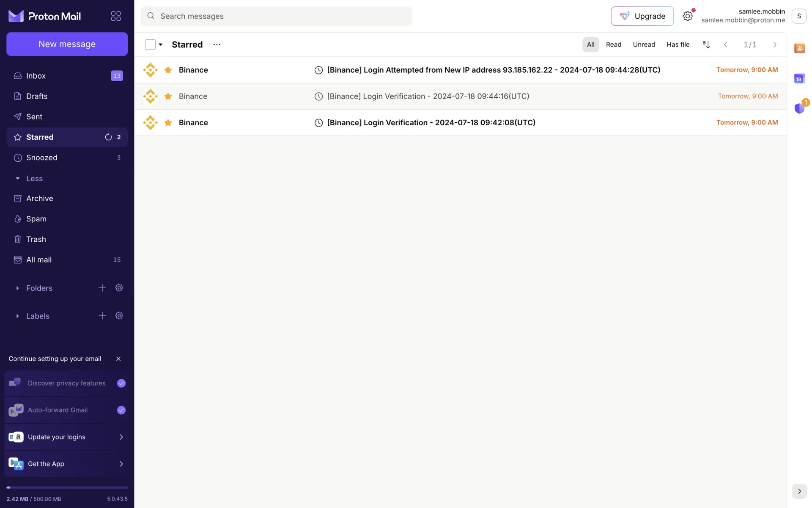Click the Search messages field

276,16
